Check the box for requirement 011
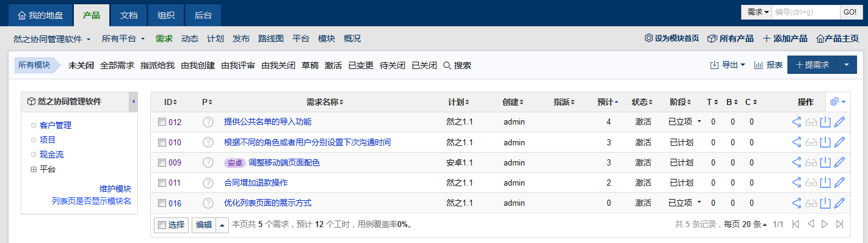Image resolution: width=868 pixels, height=243 pixels. click(x=162, y=183)
